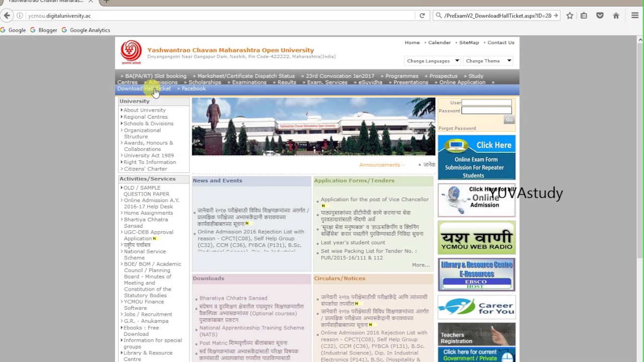
Task: Open National Service Scheme sidebar link
Action: tap(145, 254)
